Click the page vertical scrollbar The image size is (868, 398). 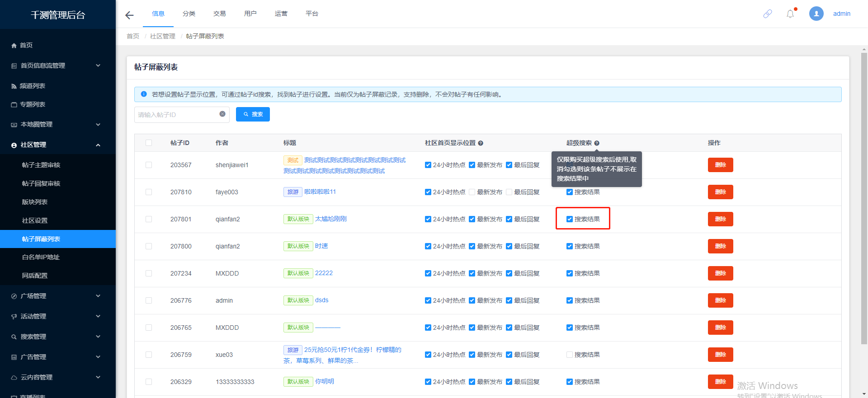(x=864, y=199)
